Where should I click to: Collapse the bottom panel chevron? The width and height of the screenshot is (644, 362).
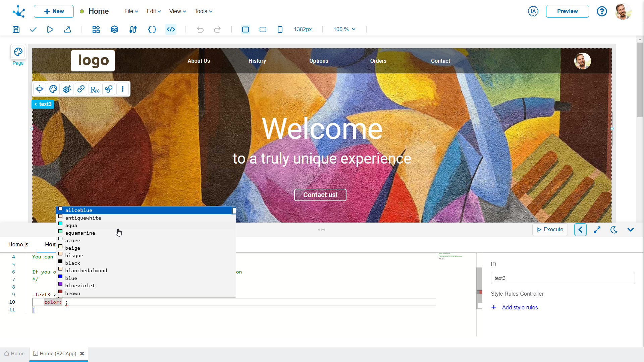pyautogui.click(x=631, y=230)
